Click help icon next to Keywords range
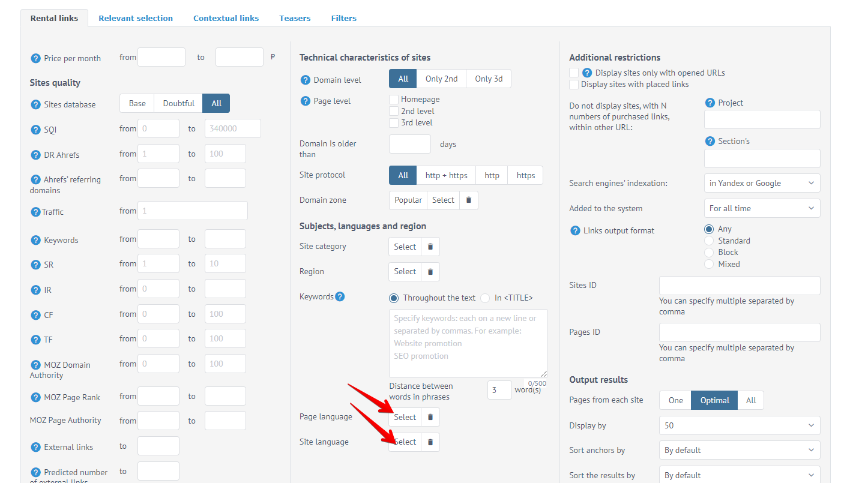The image size is (868, 483). pos(35,240)
